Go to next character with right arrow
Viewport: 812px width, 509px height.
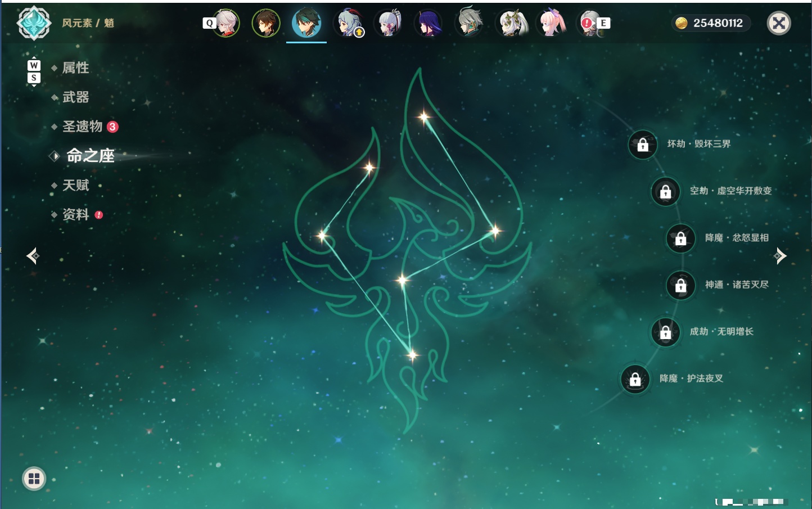(x=779, y=256)
